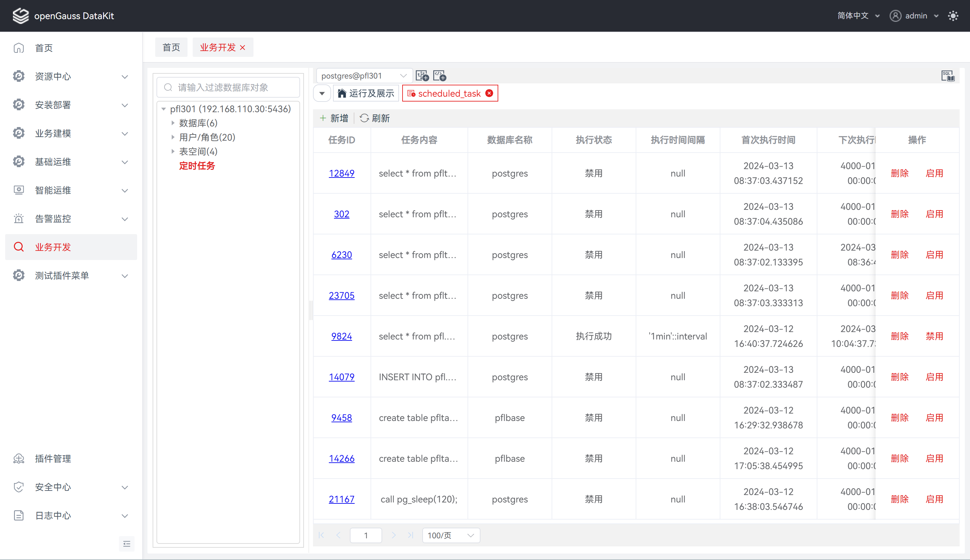This screenshot has height=560, width=970.
Task: Click the 新增 add task button
Action: [x=334, y=118]
